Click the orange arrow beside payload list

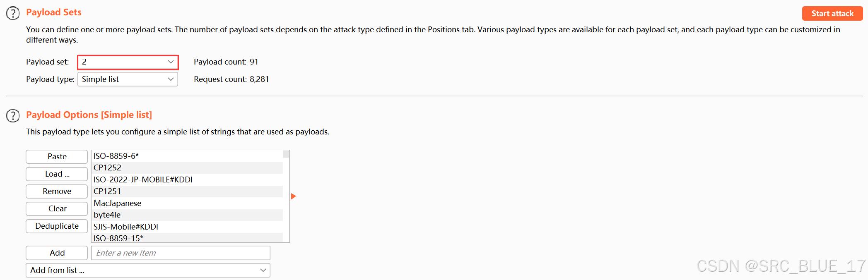(x=293, y=196)
